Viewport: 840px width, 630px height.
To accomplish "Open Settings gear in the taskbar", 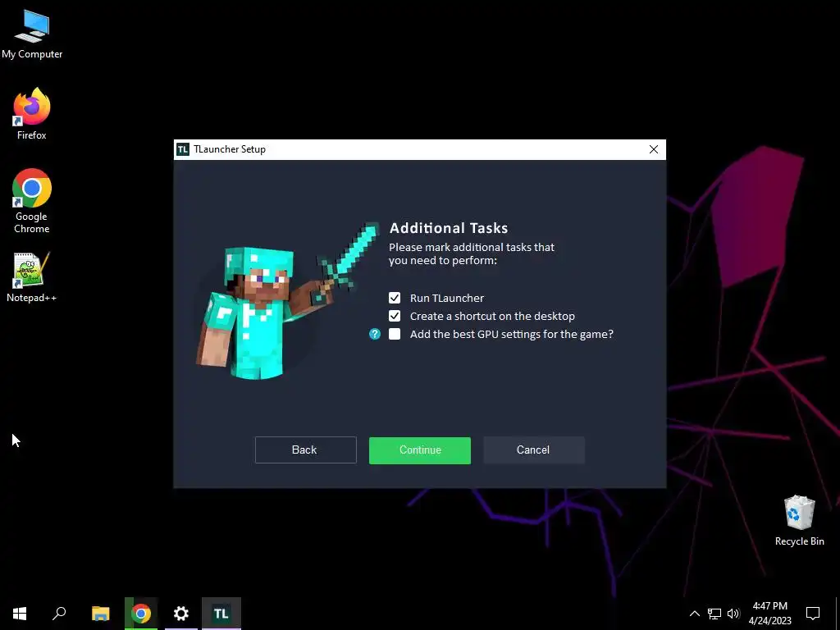I will coord(181,614).
